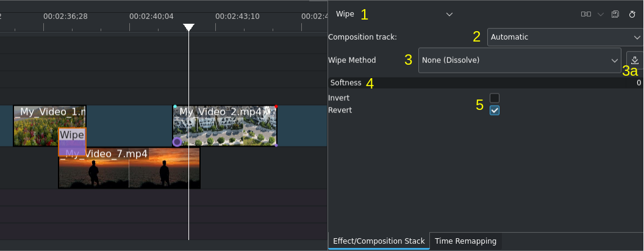The image size is (644, 251).
Task: Expand Wipe Method None (Dissolve) dropdown
Action: pyautogui.click(x=520, y=60)
